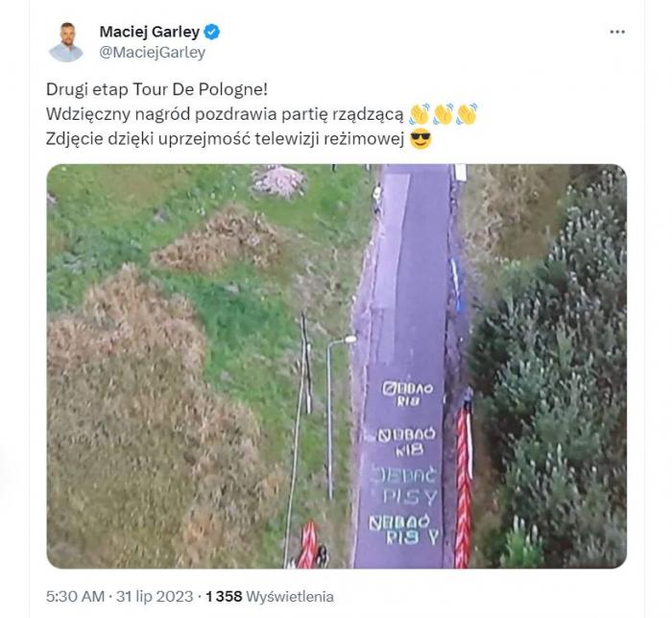Open the Maciej Garley display name link

click(x=150, y=32)
